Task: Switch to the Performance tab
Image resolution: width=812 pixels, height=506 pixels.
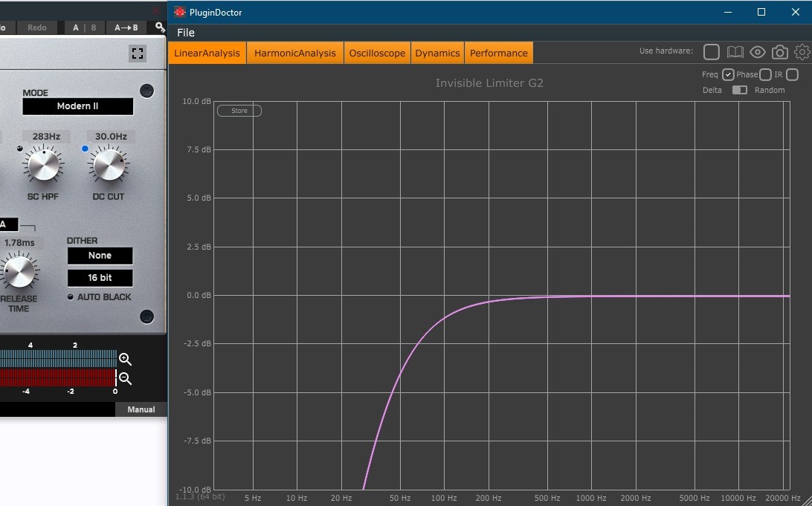Action: [499, 53]
